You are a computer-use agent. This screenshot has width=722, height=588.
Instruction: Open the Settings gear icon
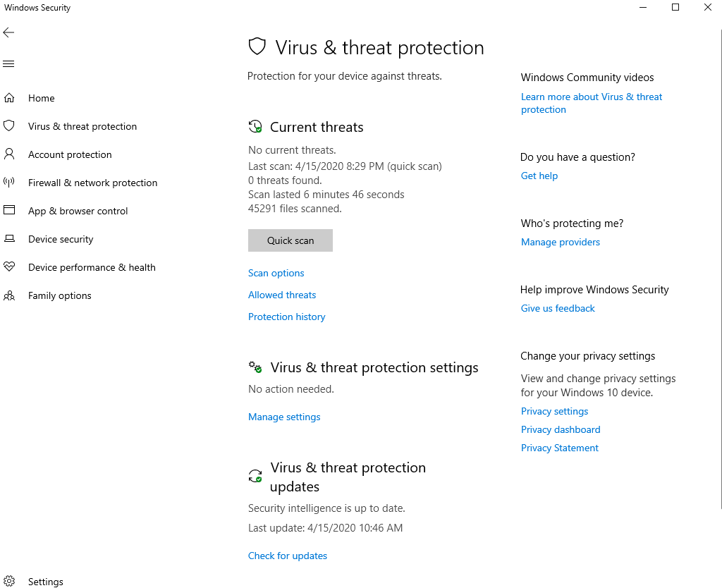click(9, 582)
